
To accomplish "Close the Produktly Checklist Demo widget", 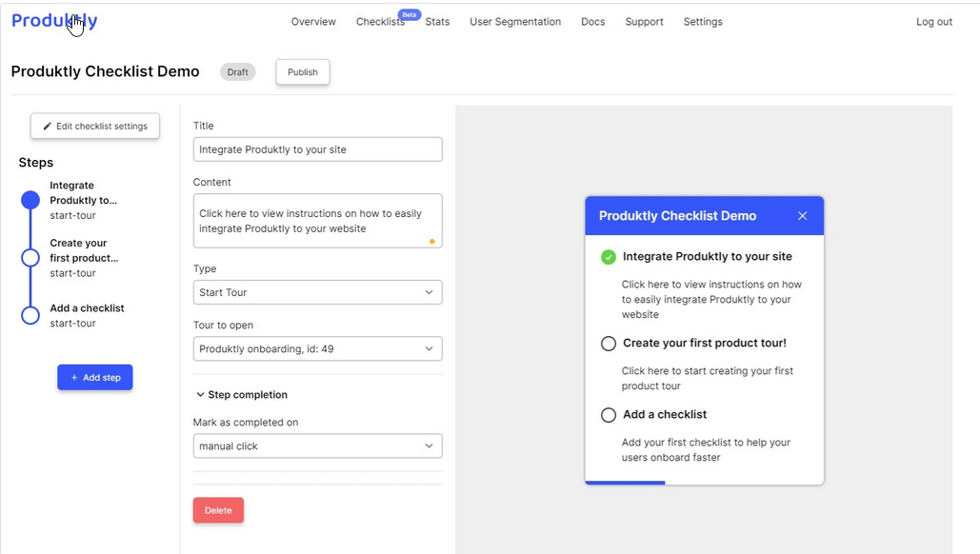I will (803, 215).
